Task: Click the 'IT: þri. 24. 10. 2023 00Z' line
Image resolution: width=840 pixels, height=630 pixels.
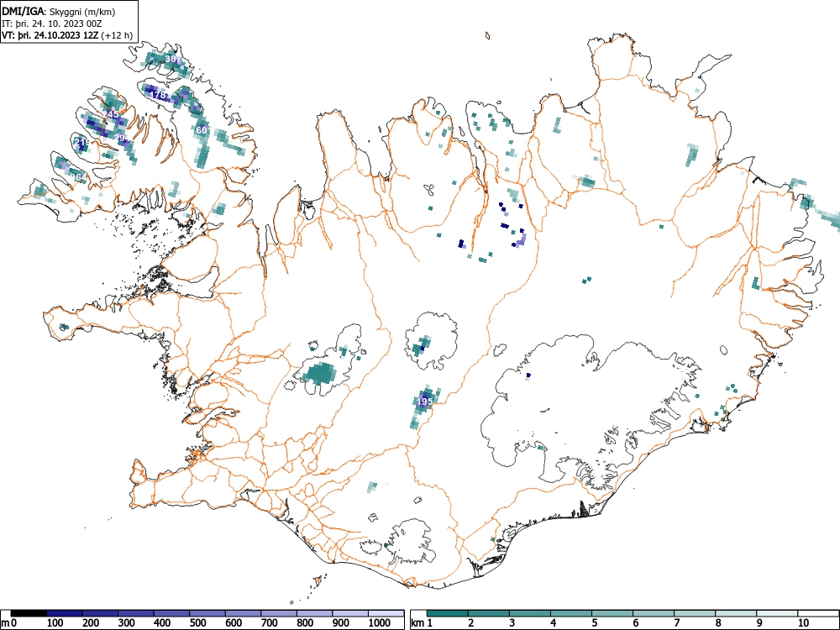Action: point(52,24)
